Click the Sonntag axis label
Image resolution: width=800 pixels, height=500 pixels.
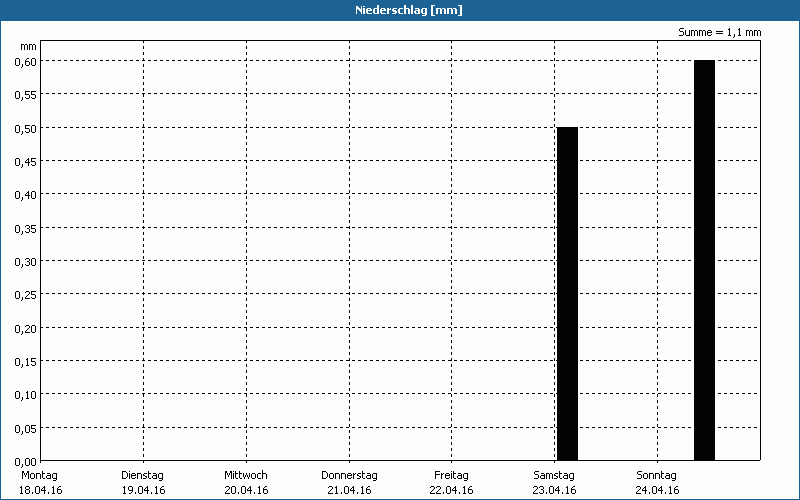pos(657,476)
